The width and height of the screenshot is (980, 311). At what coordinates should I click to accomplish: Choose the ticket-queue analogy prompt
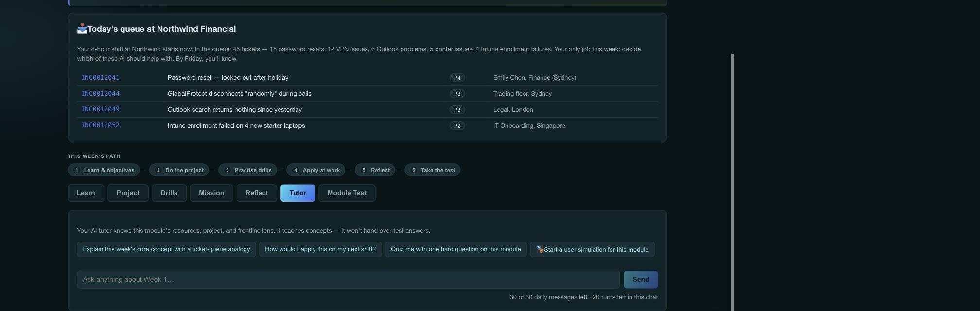coord(166,249)
